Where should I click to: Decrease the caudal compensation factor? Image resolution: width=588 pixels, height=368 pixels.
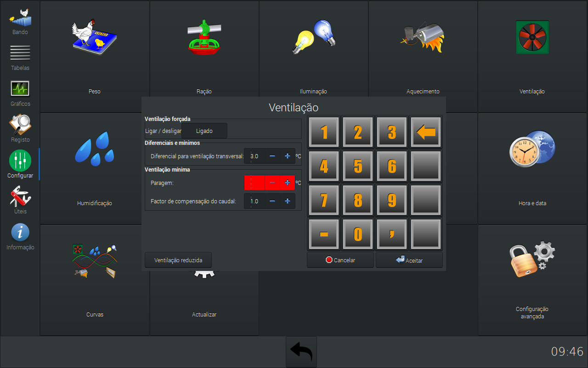coord(272,201)
